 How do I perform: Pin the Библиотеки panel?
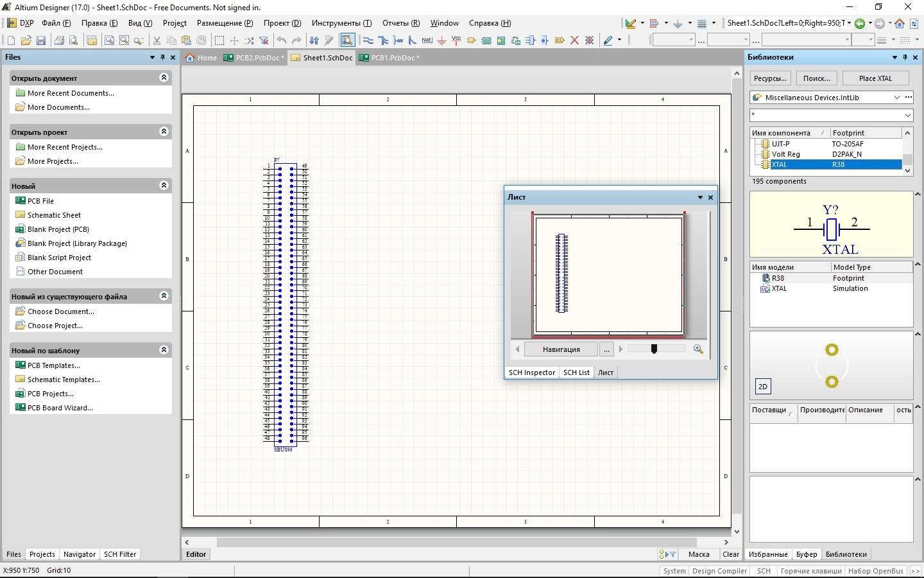point(905,57)
